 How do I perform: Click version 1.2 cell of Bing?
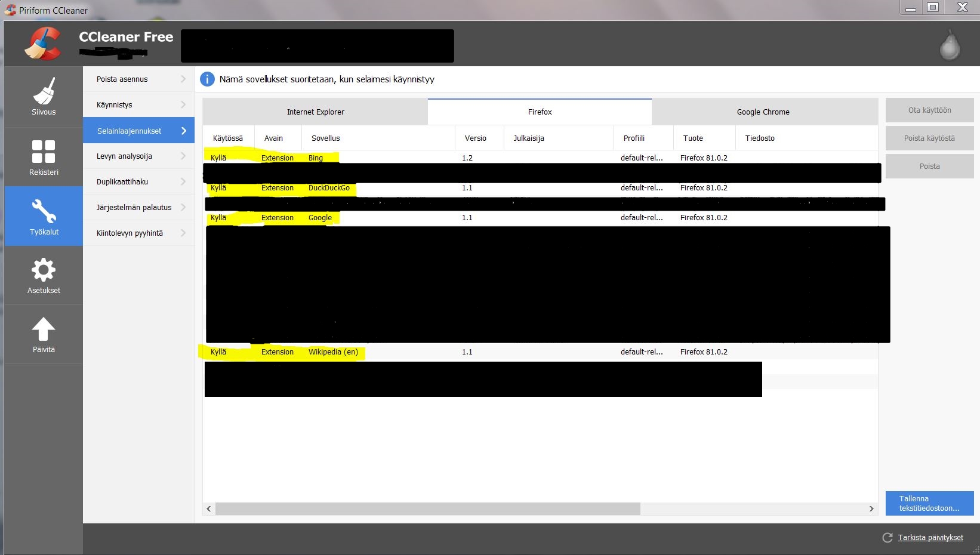pos(467,158)
